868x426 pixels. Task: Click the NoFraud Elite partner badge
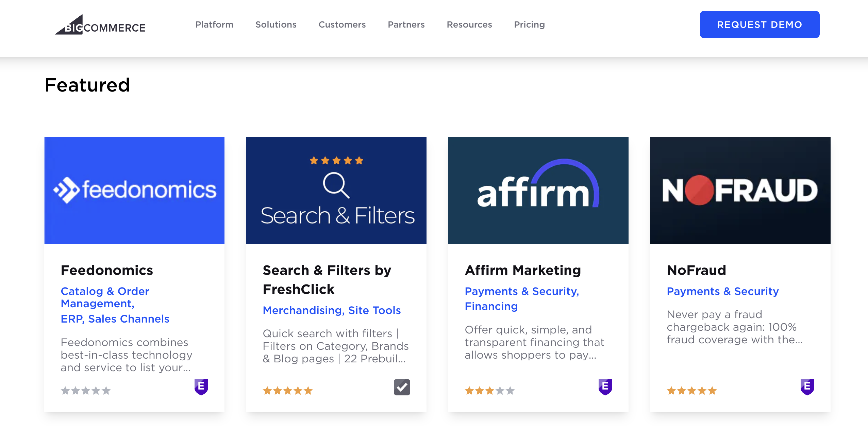[x=807, y=387]
